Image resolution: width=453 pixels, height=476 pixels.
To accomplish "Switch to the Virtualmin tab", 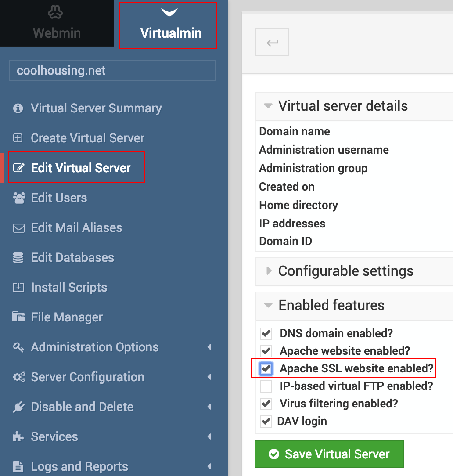I will click(x=171, y=23).
